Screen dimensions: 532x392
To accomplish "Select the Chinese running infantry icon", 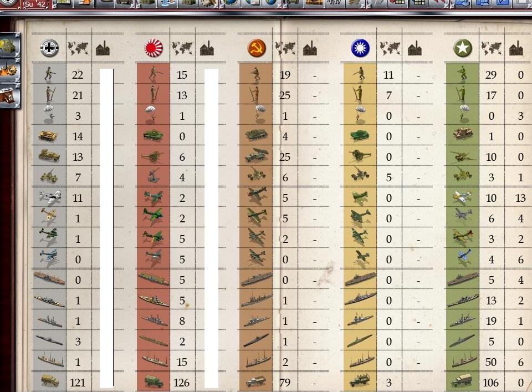I will (360, 74).
